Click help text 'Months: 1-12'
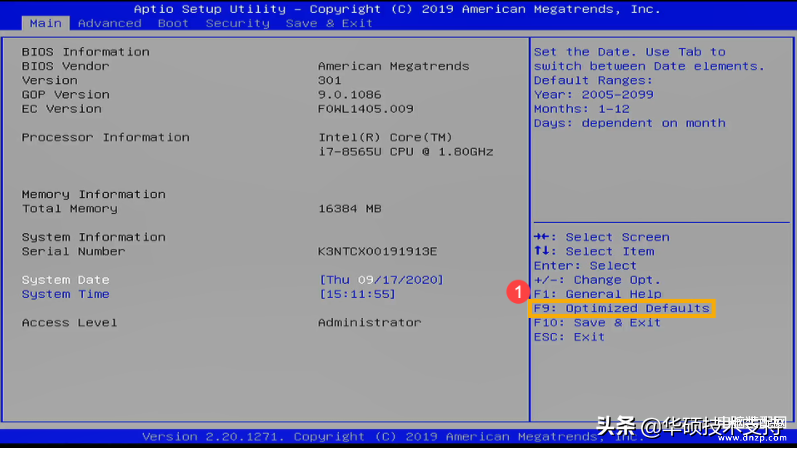The width and height of the screenshot is (797, 451). pyautogui.click(x=582, y=109)
